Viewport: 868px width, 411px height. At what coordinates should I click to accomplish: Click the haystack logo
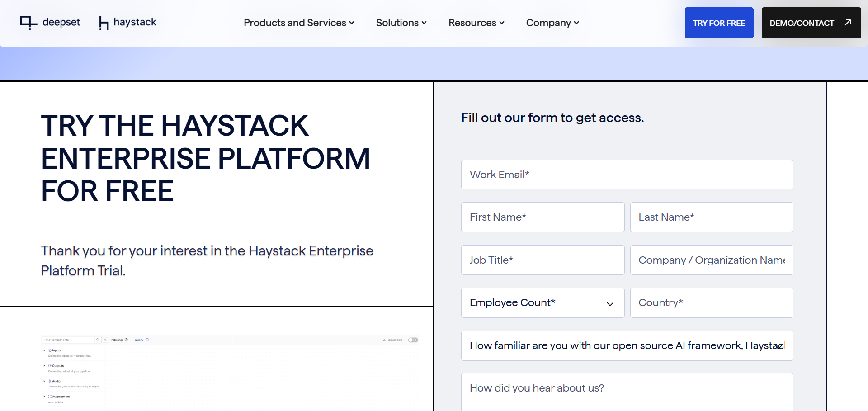[x=127, y=22]
